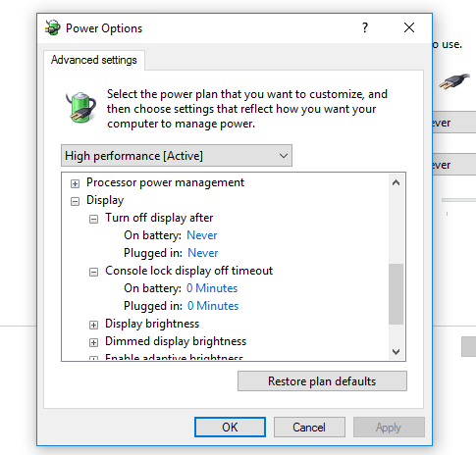Collapse the Display tree node
The image size is (476, 455).
(75, 201)
